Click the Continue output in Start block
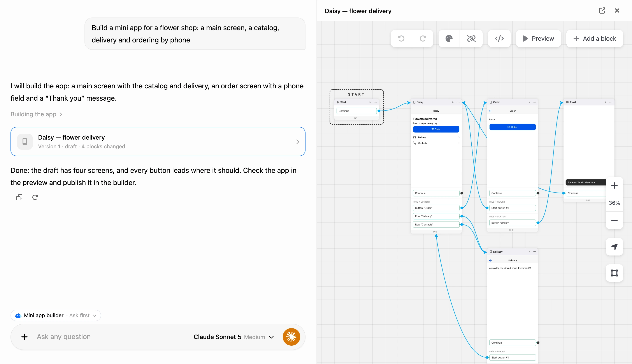 [356, 111]
